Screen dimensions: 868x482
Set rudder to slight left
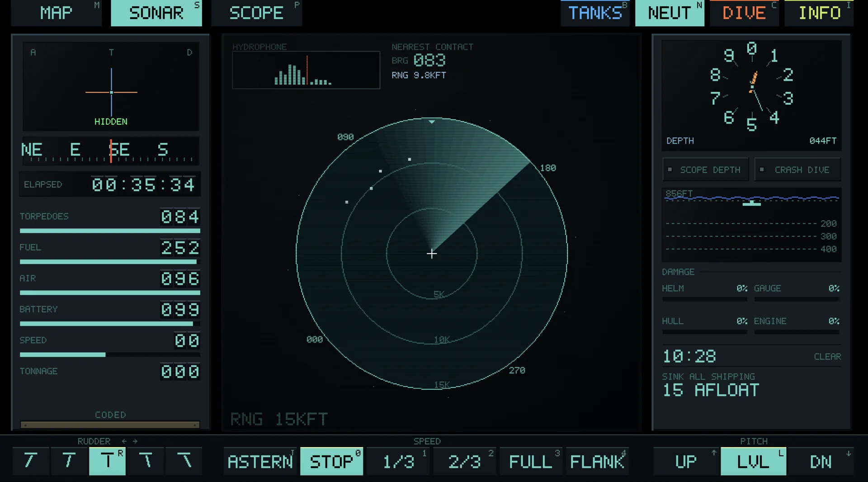[x=69, y=461]
